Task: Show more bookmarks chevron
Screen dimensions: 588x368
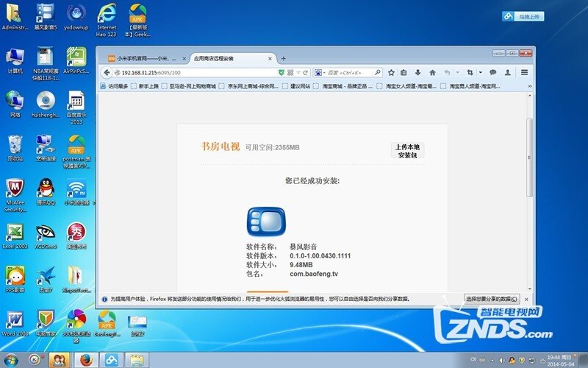Action: coord(529,86)
